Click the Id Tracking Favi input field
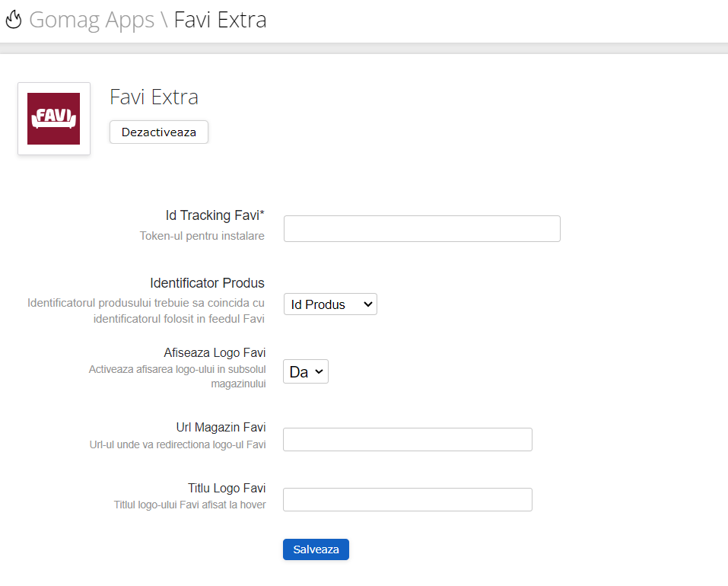 [x=421, y=228]
